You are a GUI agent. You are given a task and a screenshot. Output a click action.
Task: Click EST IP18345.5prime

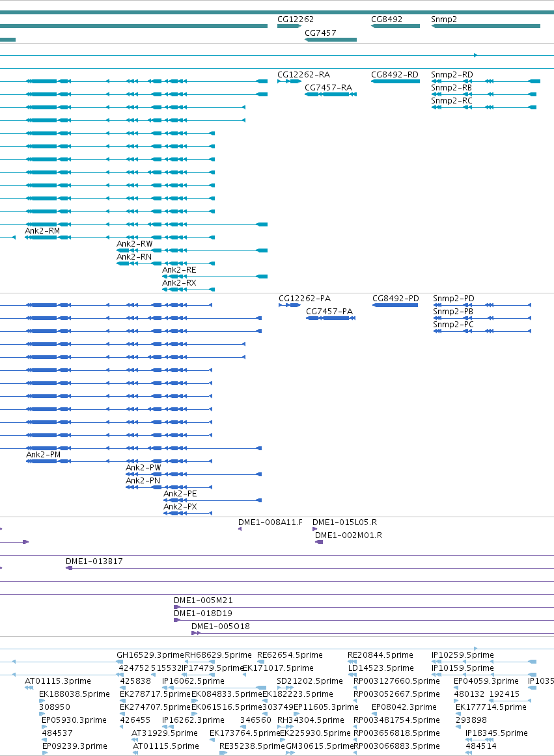click(x=497, y=733)
